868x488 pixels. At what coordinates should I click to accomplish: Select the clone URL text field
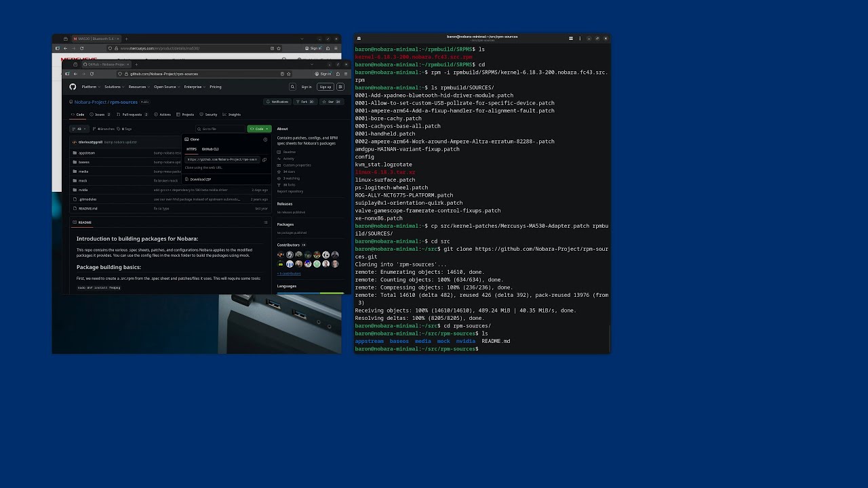pyautogui.click(x=222, y=159)
